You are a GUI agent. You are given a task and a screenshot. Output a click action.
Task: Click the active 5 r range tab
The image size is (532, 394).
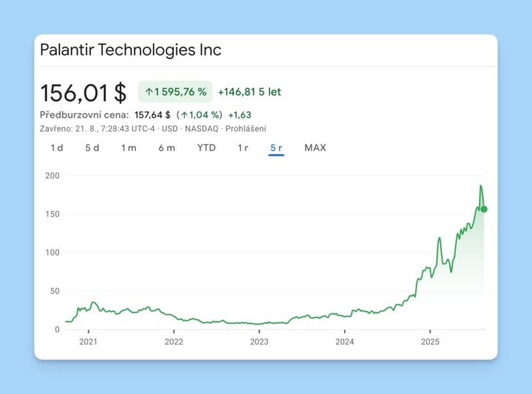tap(277, 148)
